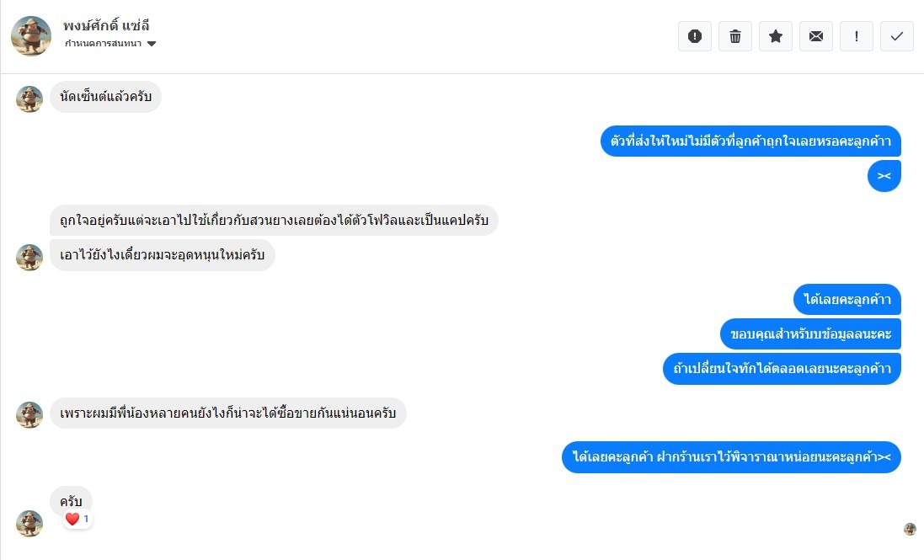Screen dimensions: 924x560
Task: Mark conversation as unread with envelope icon
Action: 816,36
